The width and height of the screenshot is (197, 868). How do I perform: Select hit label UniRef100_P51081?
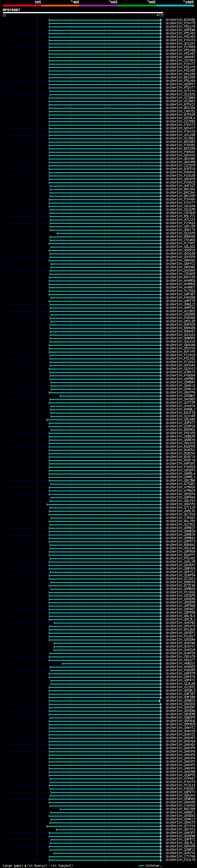(x=180, y=358)
